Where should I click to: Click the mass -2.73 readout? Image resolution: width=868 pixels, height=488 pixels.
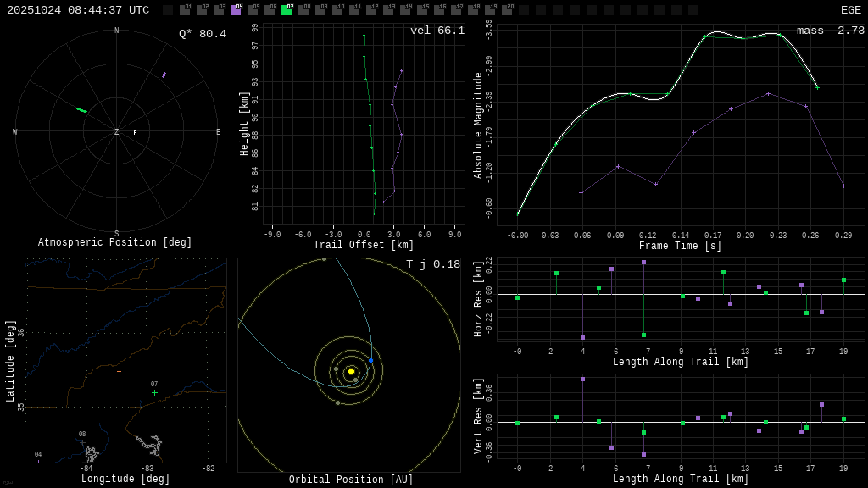pyautogui.click(x=830, y=30)
